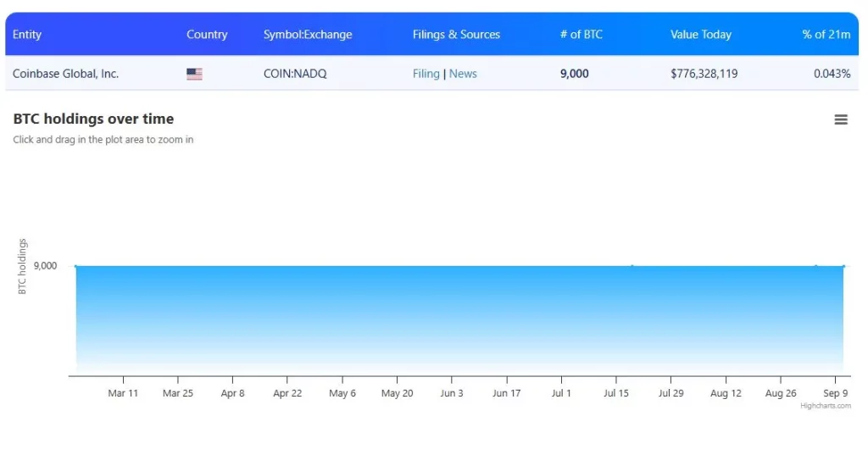Open the Filing link for Coinbase
Image resolution: width=868 pixels, height=455 pixels.
(426, 74)
